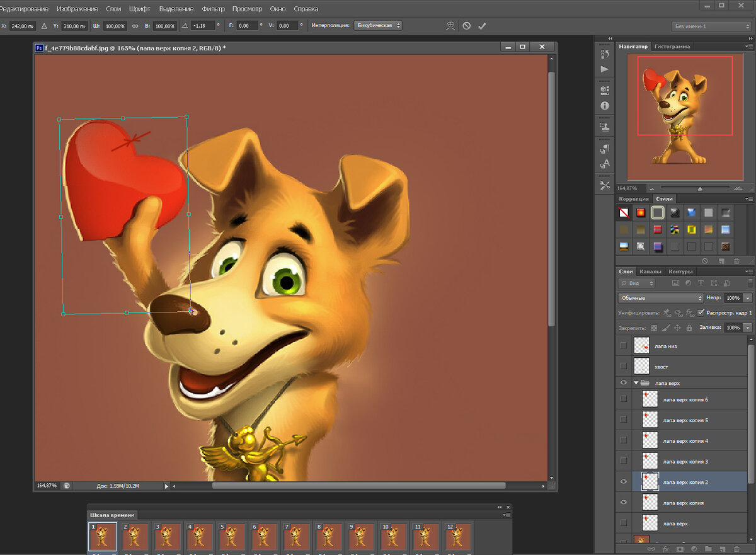Select the 'лапа верх копия 5' layer
Image resolution: width=756 pixels, height=555 pixels.
coord(685,420)
